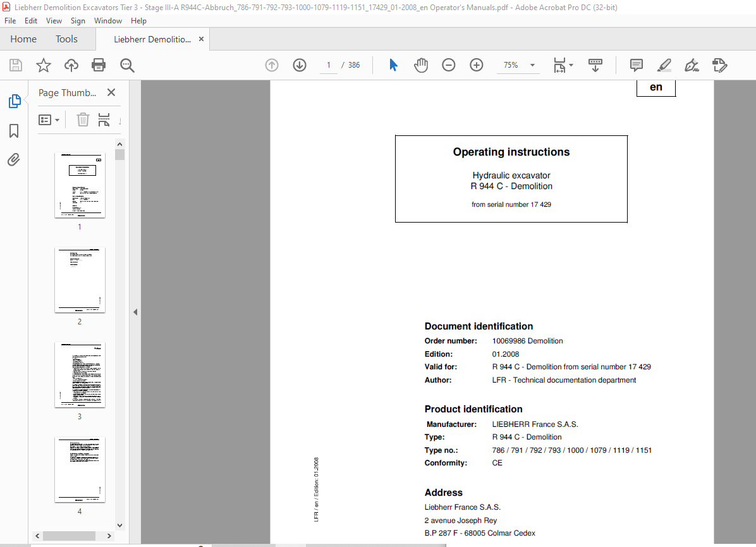The height and width of the screenshot is (547, 756).
Task: Open the Sign menu
Action: pyautogui.click(x=78, y=21)
